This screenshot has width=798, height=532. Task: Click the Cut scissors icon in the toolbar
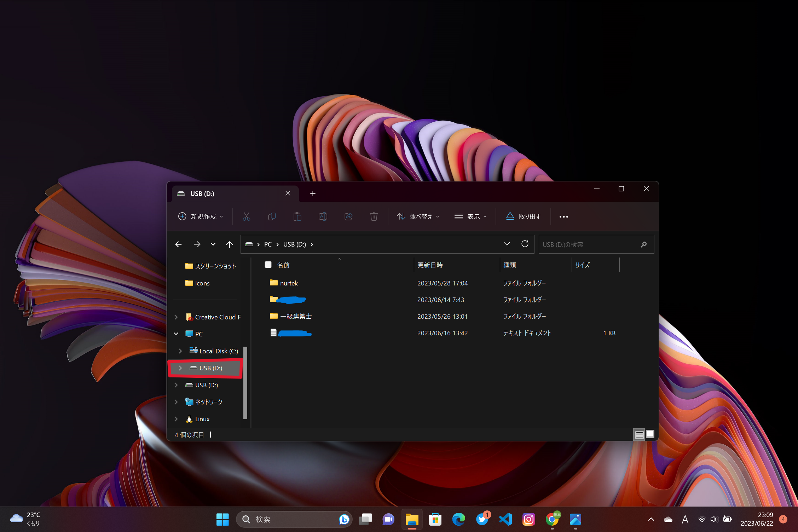pos(247,216)
